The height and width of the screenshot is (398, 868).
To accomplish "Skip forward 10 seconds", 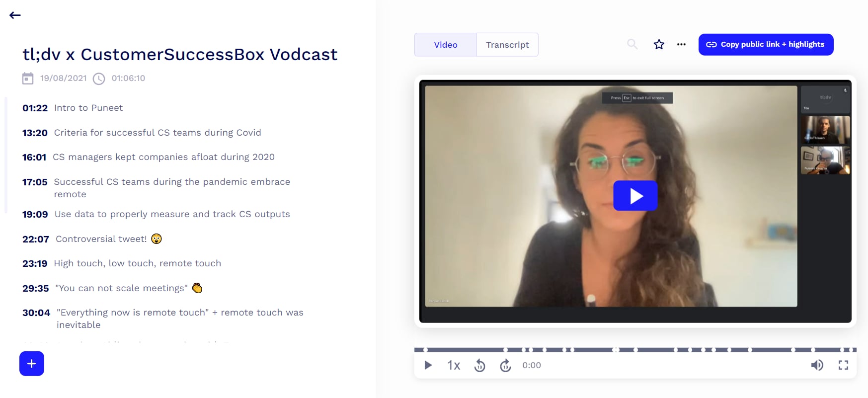I will point(505,365).
